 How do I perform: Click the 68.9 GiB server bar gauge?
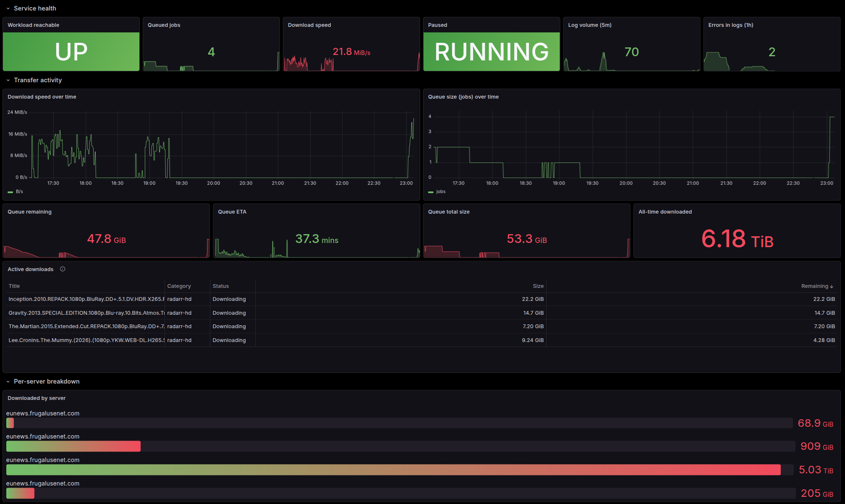click(x=399, y=423)
